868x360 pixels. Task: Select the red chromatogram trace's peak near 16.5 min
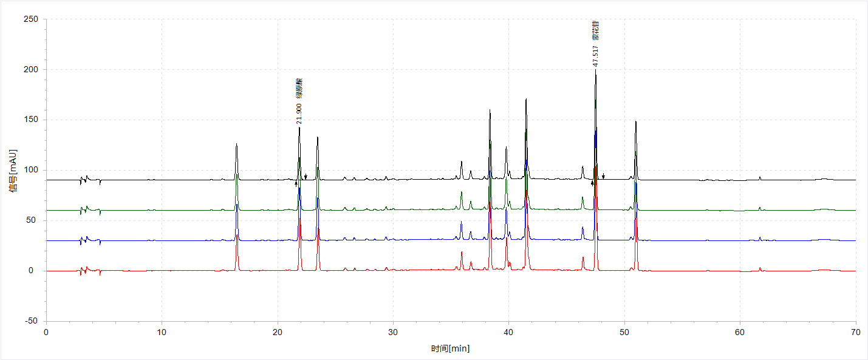(x=237, y=243)
